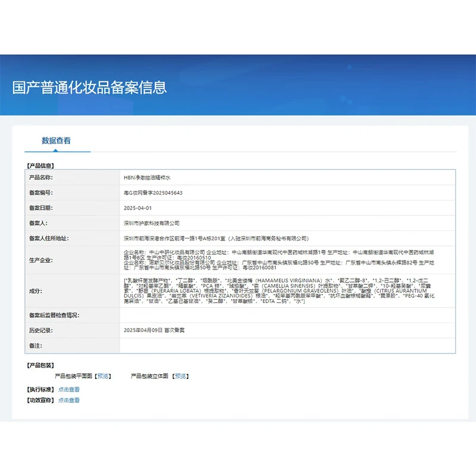
Task: Click the filing date 2025-04-01 value
Action: pyautogui.click(x=138, y=208)
